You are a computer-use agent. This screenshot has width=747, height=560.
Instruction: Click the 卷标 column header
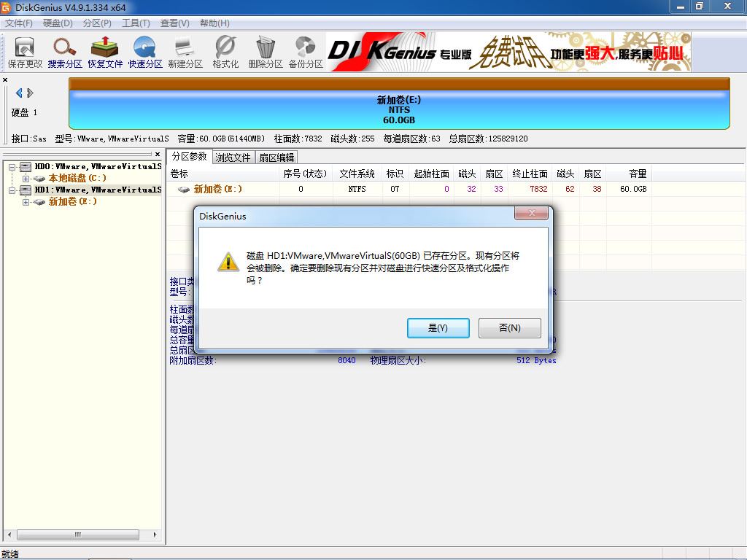pyautogui.click(x=223, y=174)
